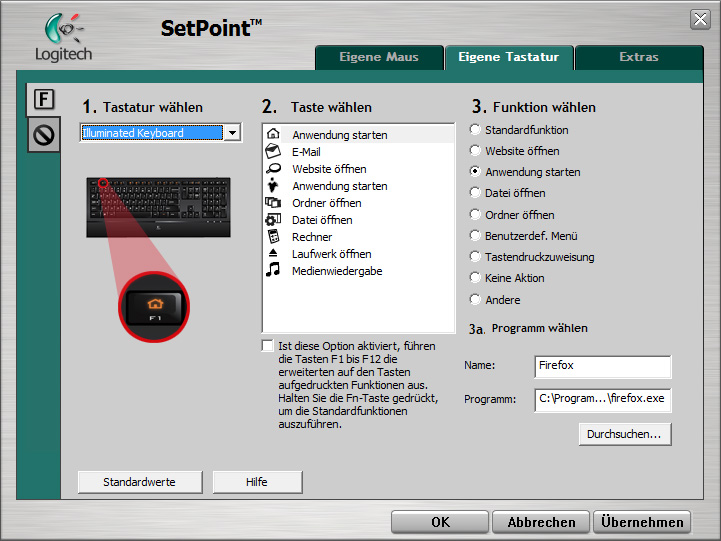Click the Durchsuchen... button
This screenshot has height=541, width=721.
(624, 434)
